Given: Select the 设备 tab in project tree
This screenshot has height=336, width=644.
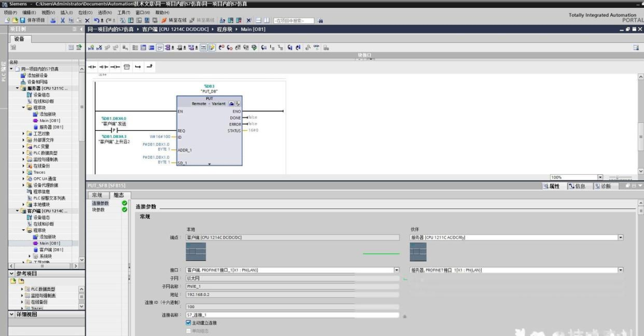Looking at the screenshot, I should [19, 39].
